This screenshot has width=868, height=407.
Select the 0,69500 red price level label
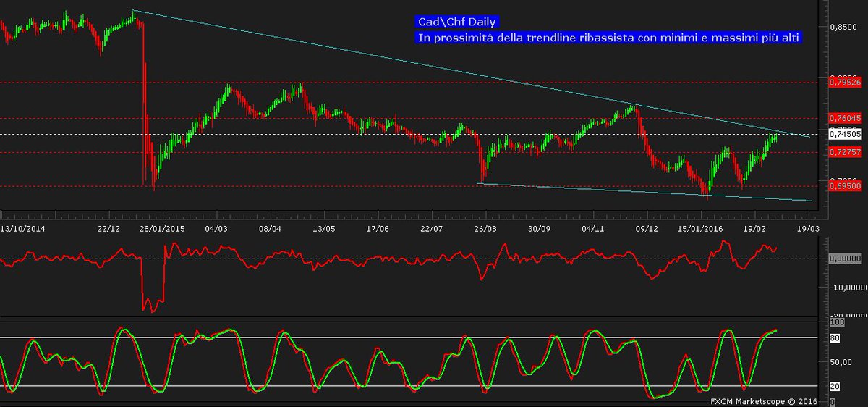(x=844, y=186)
